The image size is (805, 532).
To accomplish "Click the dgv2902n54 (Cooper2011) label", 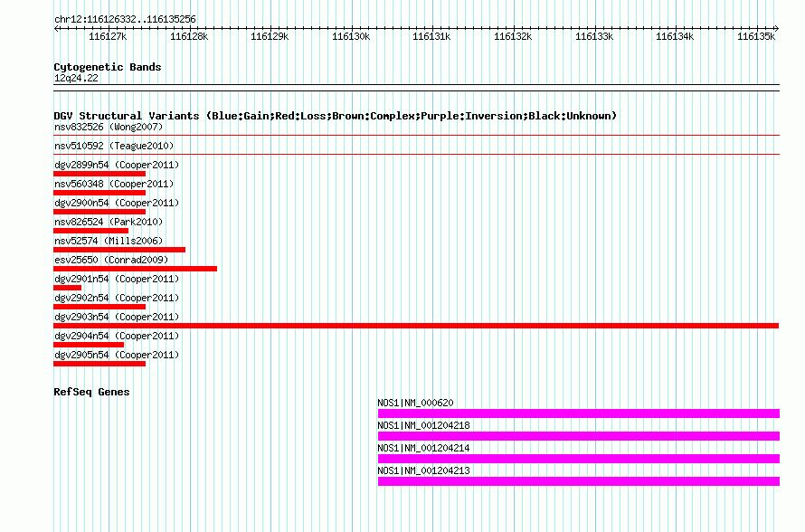I will coord(117,298).
